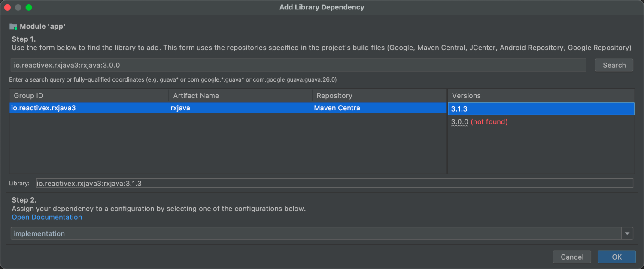Screen dimensions: 644x269
Task: Click the Library coordinates text field
Action: coord(334,184)
